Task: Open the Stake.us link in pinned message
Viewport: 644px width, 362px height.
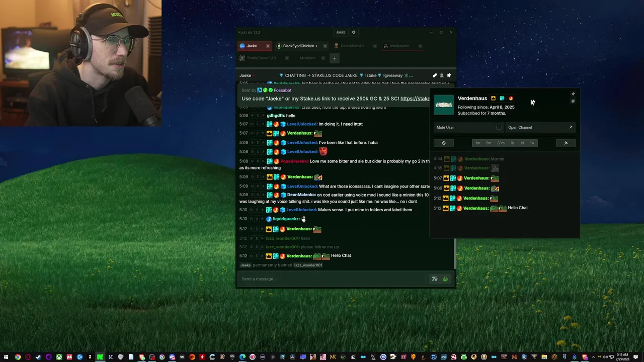Action: click(x=415, y=99)
